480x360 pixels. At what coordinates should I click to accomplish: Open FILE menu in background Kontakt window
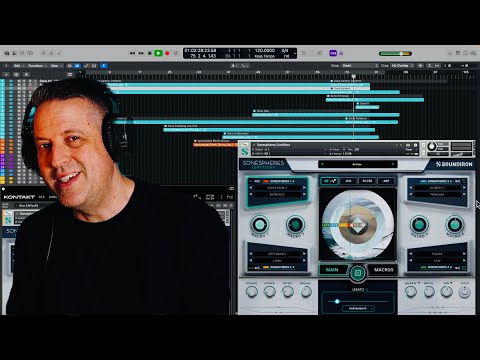pos(42,197)
